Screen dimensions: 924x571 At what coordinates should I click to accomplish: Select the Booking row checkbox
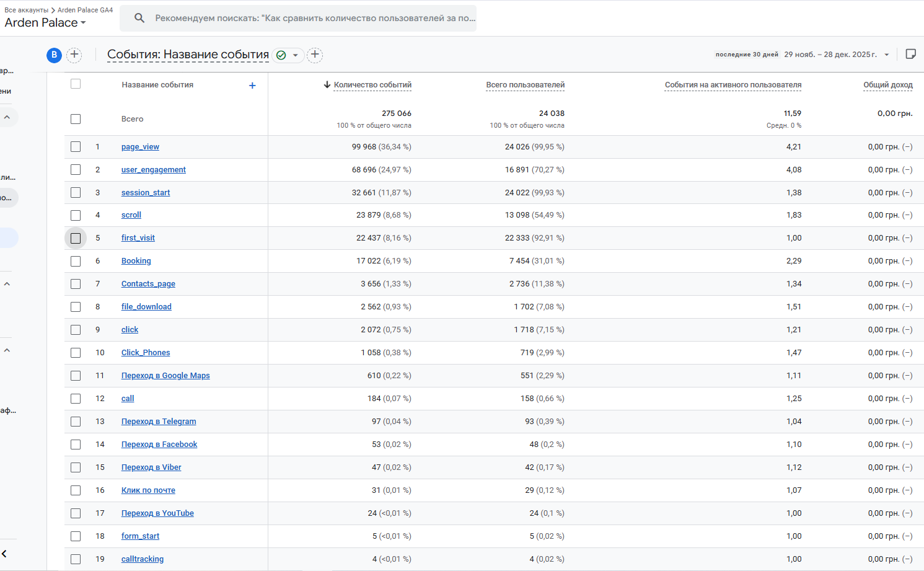pos(76,261)
